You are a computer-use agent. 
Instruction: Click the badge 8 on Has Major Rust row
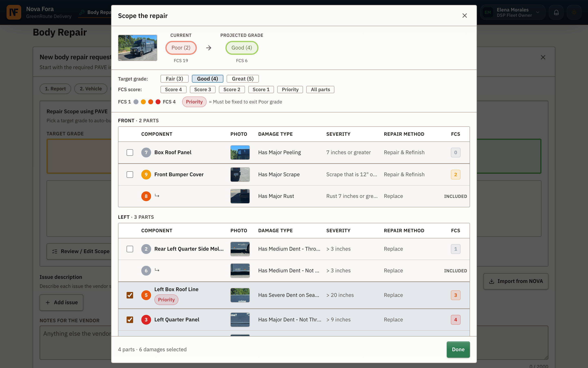[x=146, y=196]
